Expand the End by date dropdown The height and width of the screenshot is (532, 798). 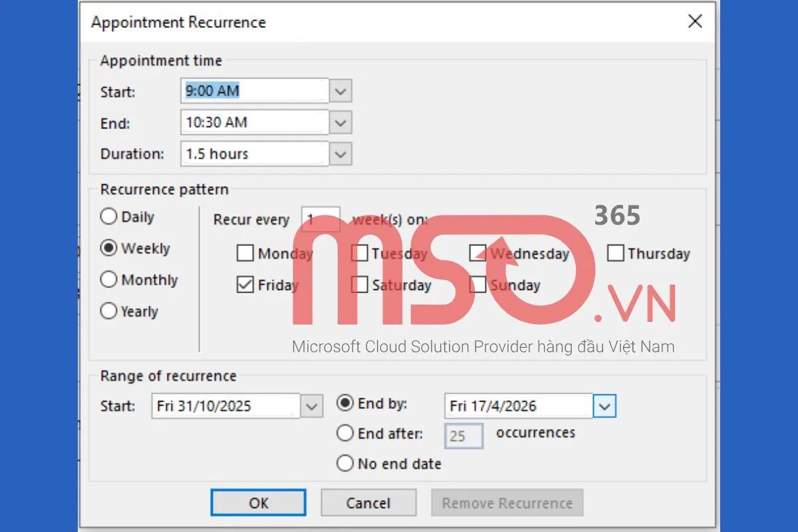point(604,406)
